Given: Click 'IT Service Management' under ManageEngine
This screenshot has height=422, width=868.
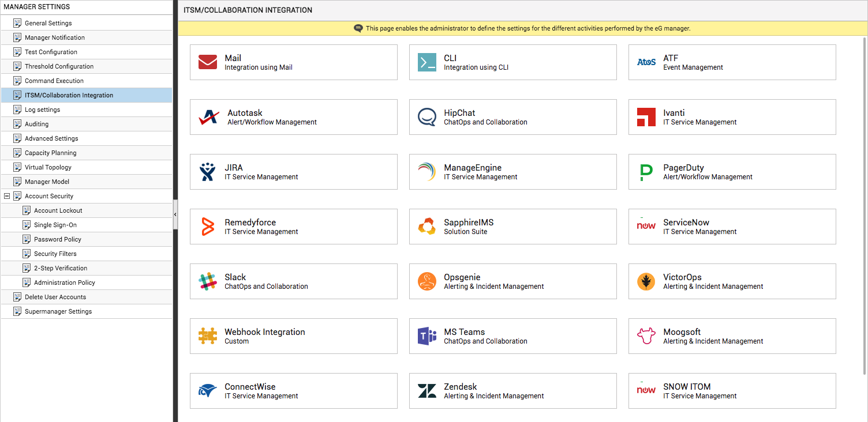Looking at the screenshot, I should coord(481,177).
